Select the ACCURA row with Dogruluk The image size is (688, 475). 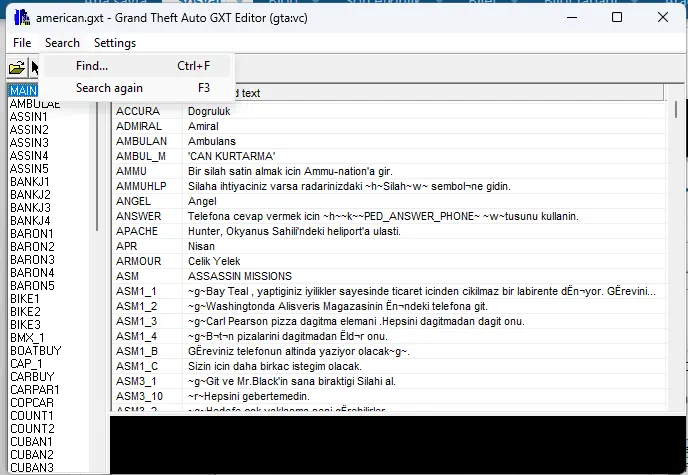[x=389, y=111]
